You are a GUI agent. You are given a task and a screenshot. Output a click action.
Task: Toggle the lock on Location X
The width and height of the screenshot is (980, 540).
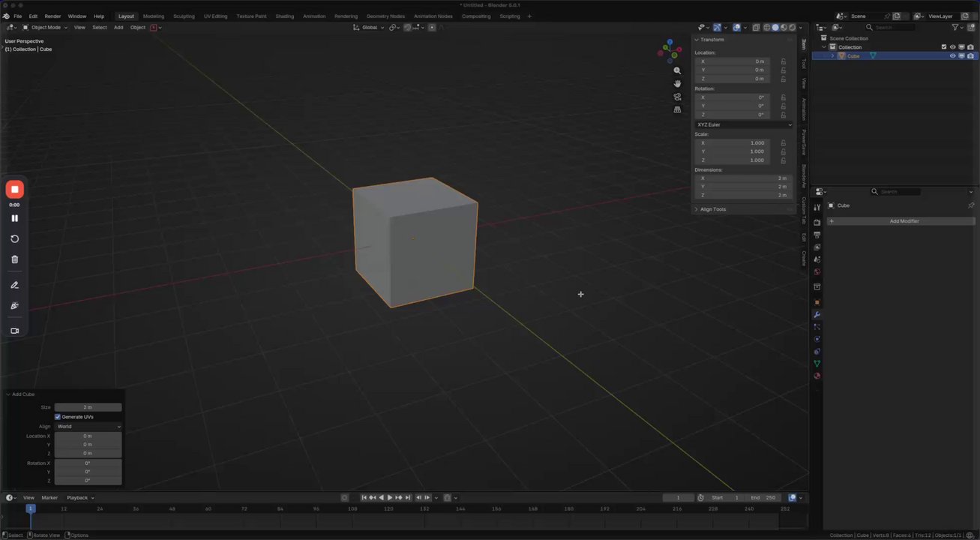[784, 61]
